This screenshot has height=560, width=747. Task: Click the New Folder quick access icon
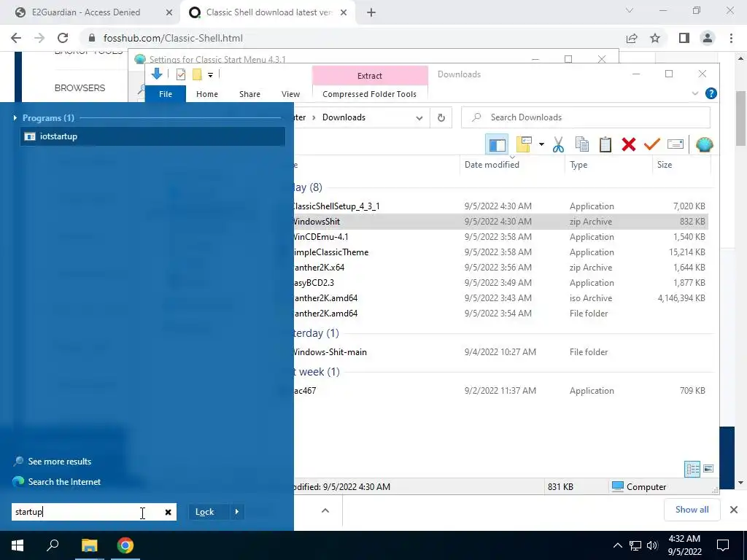tap(197, 74)
